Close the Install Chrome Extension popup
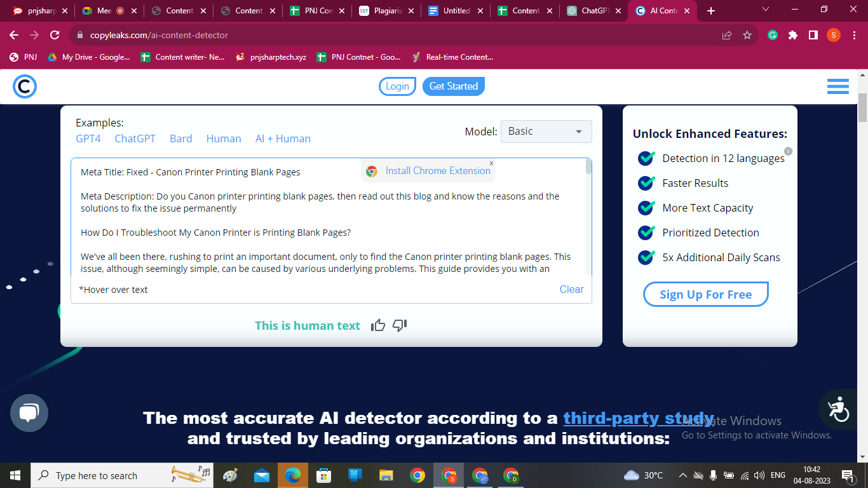 pos(491,163)
